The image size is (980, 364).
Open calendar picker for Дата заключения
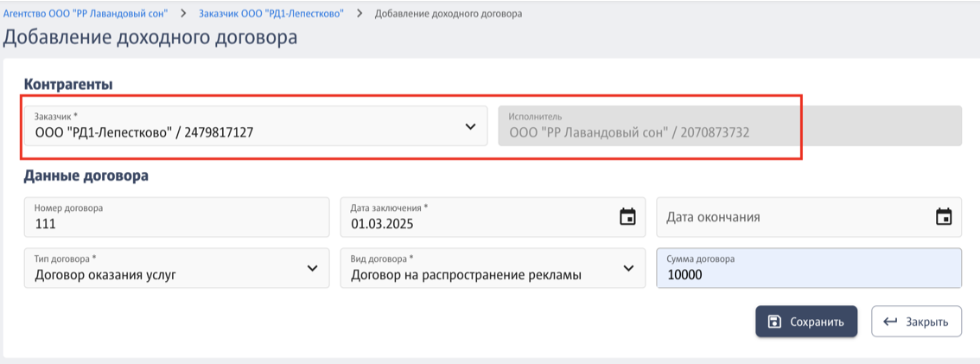pos(627,217)
